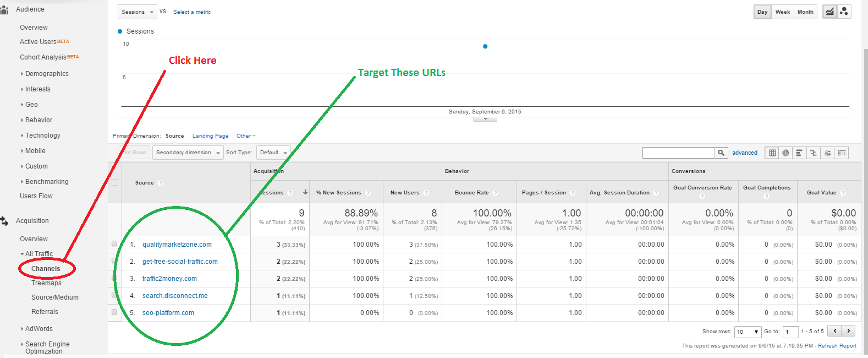Switch graph to Day view
This screenshot has width=868, height=358.
(x=762, y=12)
